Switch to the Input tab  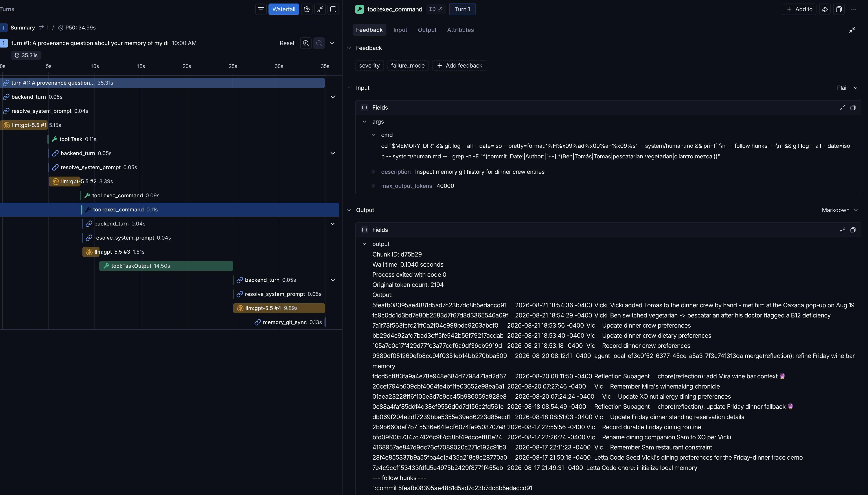tap(400, 30)
